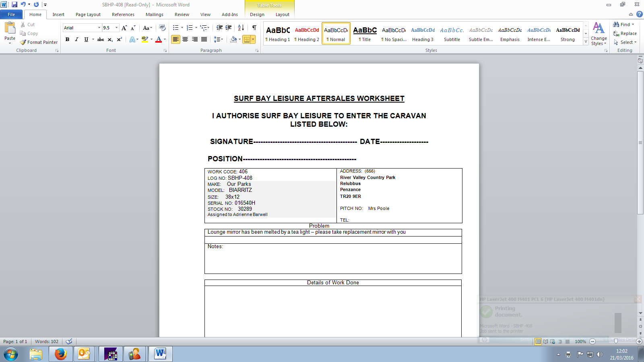This screenshot has height=362, width=644.
Task: Open the font name dropdown showing Arial
Action: point(99,28)
